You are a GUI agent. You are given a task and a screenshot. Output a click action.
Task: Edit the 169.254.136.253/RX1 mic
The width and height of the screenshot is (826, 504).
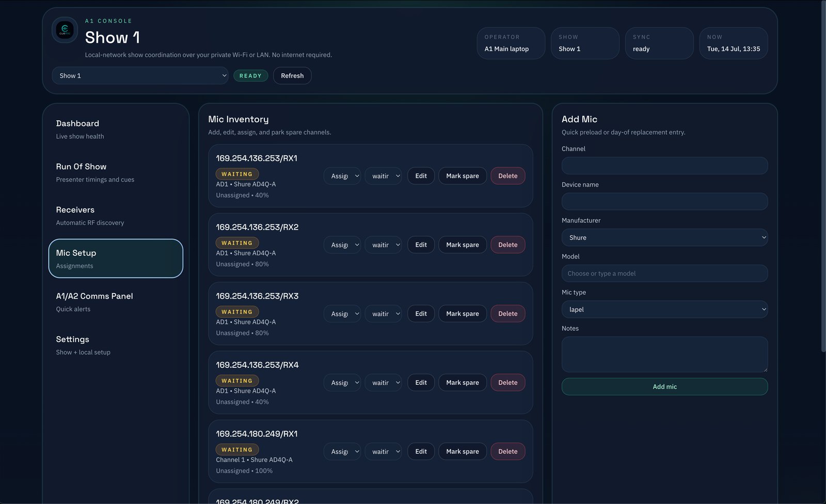tap(421, 176)
